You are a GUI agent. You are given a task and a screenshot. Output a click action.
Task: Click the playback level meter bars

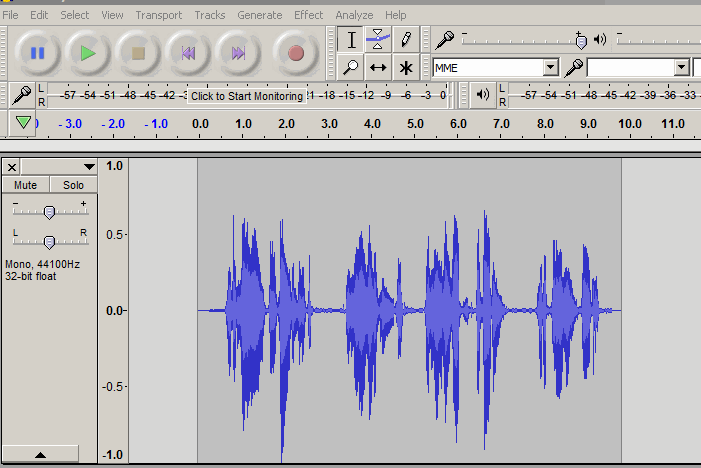coord(604,95)
